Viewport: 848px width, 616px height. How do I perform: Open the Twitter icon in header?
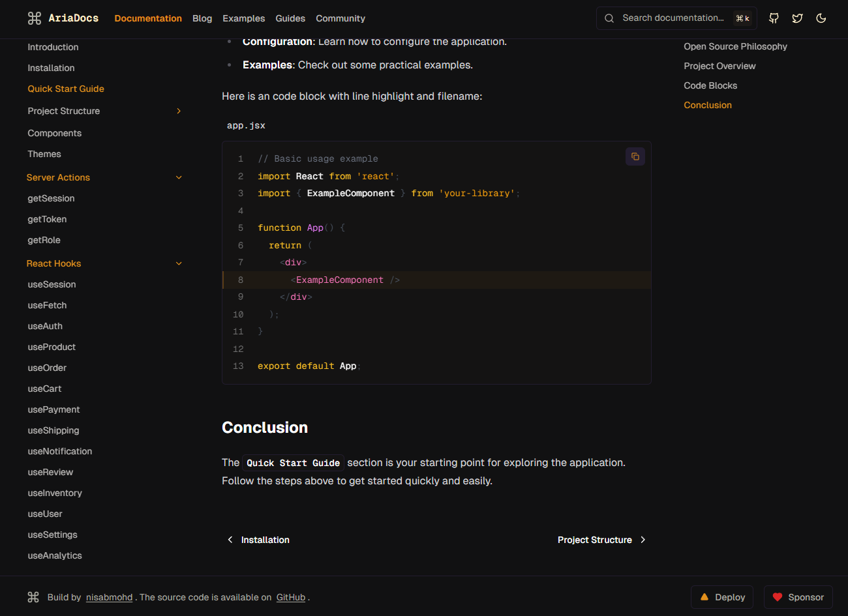[797, 18]
